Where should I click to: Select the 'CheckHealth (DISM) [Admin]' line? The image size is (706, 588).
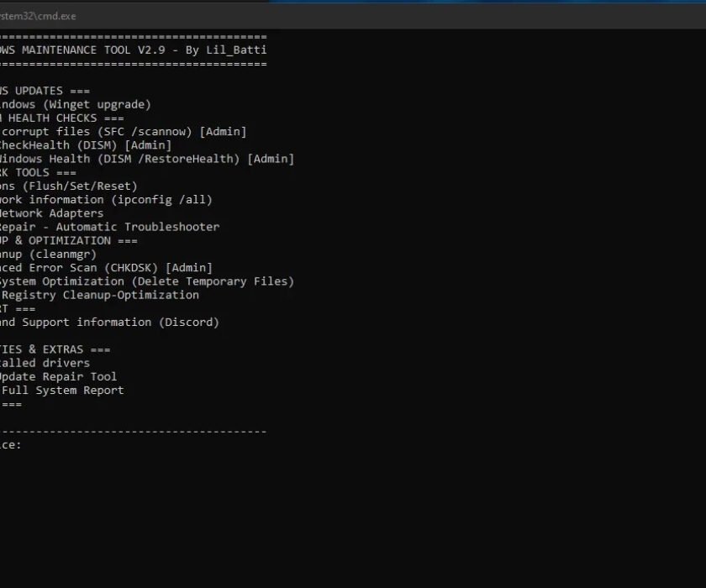pos(86,145)
